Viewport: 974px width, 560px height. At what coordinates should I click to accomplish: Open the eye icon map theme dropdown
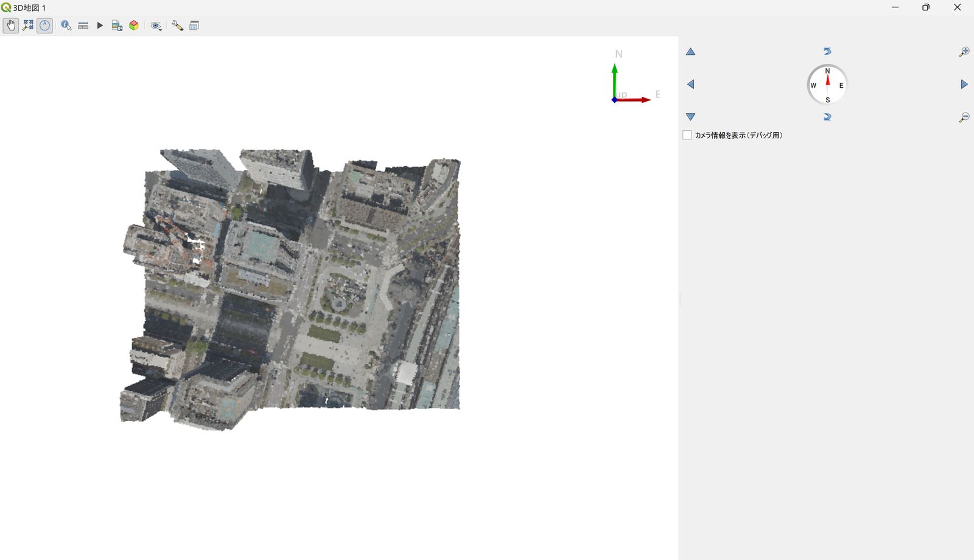tap(156, 26)
